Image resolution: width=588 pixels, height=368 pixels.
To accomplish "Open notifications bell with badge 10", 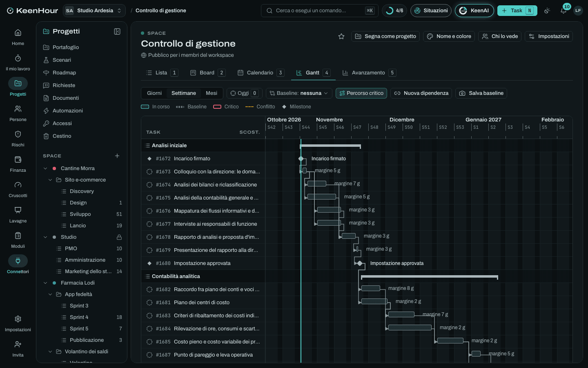I will (x=563, y=11).
